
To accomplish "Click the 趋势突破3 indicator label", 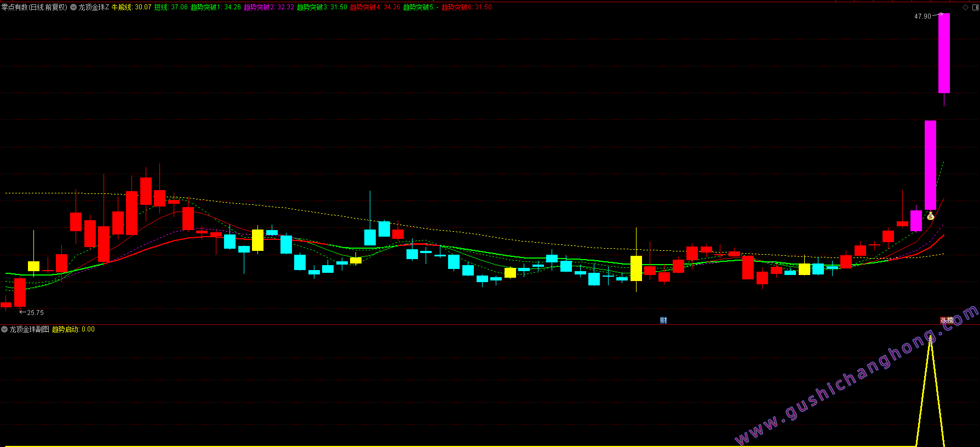I will click(x=312, y=8).
